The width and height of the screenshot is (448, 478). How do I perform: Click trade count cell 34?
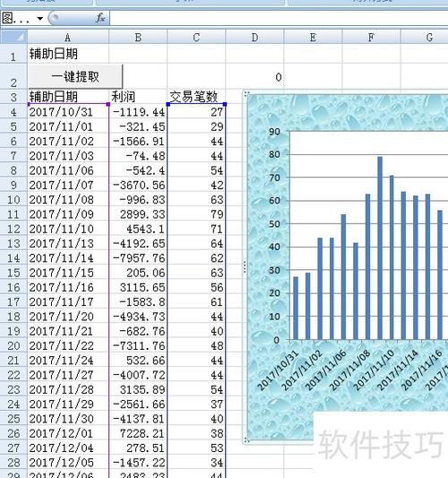(196, 463)
